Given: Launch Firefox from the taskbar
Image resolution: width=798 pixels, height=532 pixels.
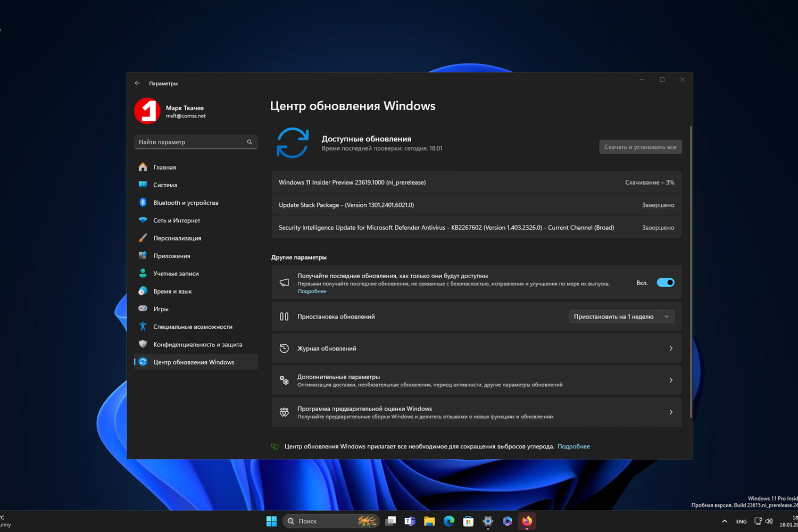Looking at the screenshot, I should click(527, 521).
